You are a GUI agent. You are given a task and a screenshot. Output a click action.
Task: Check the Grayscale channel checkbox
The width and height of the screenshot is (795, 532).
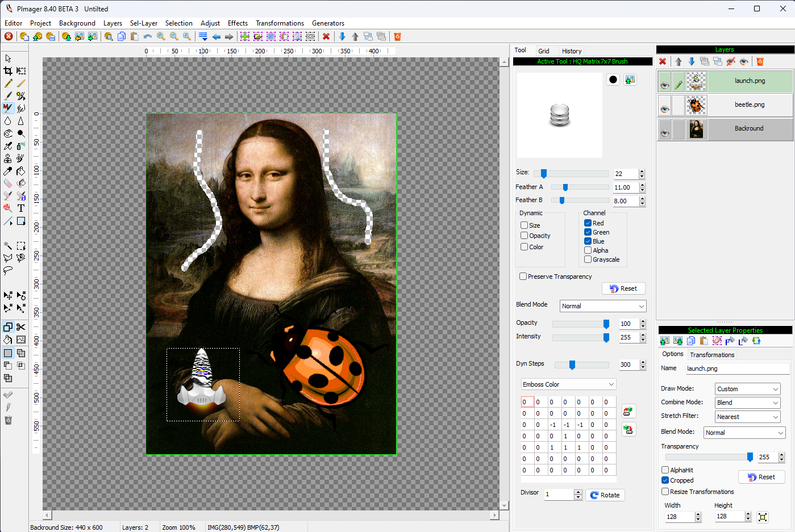coord(588,259)
